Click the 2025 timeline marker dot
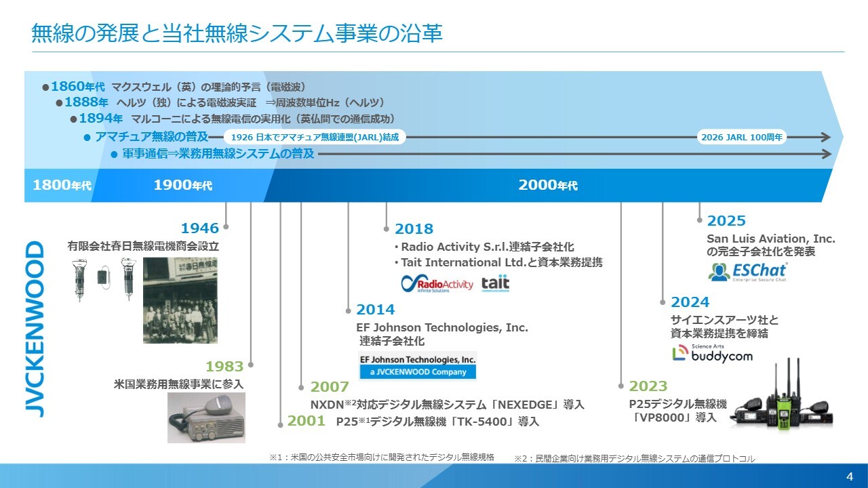 click(699, 220)
